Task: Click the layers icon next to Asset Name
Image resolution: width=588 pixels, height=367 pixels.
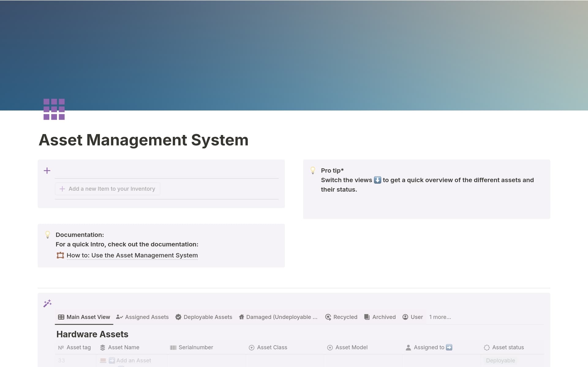Action: tap(102, 347)
